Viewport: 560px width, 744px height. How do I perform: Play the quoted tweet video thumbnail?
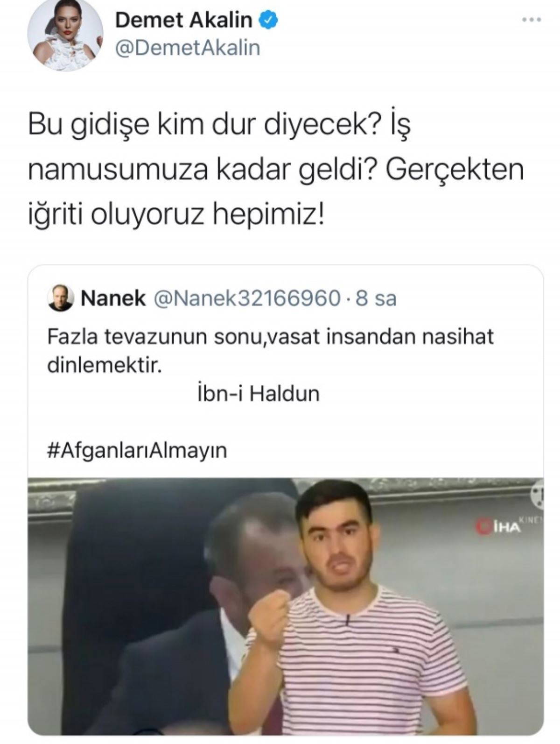(x=286, y=606)
